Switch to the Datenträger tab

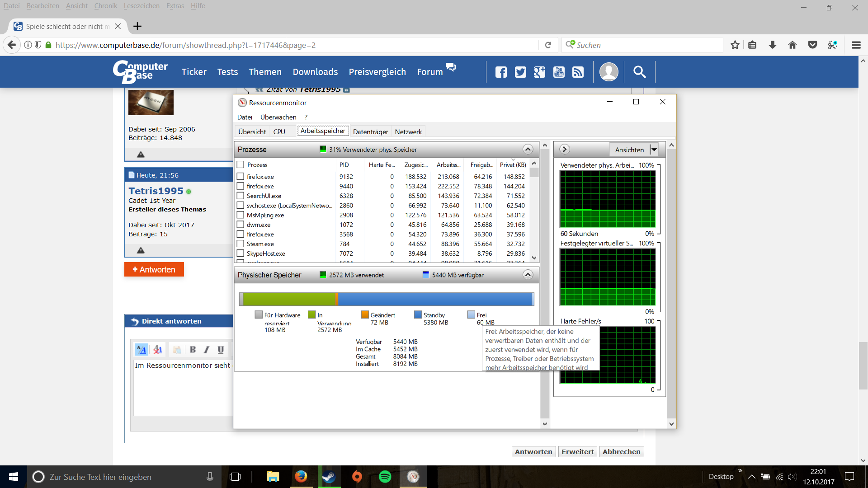click(370, 132)
